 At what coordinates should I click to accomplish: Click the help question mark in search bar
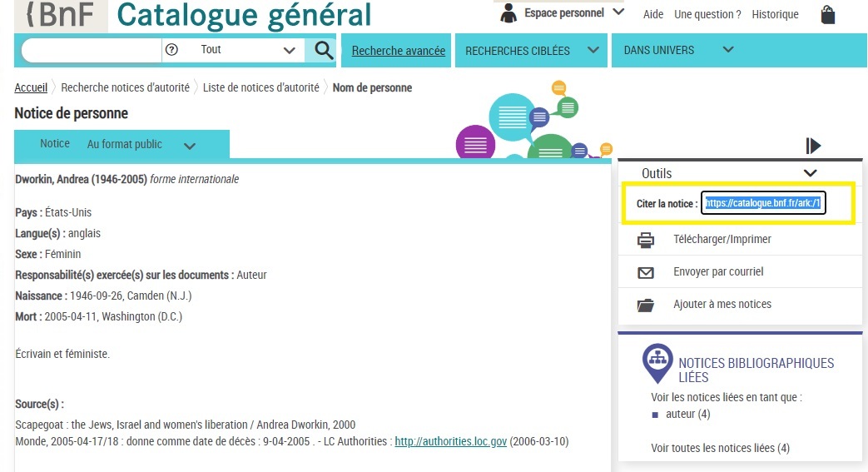pyautogui.click(x=172, y=50)
